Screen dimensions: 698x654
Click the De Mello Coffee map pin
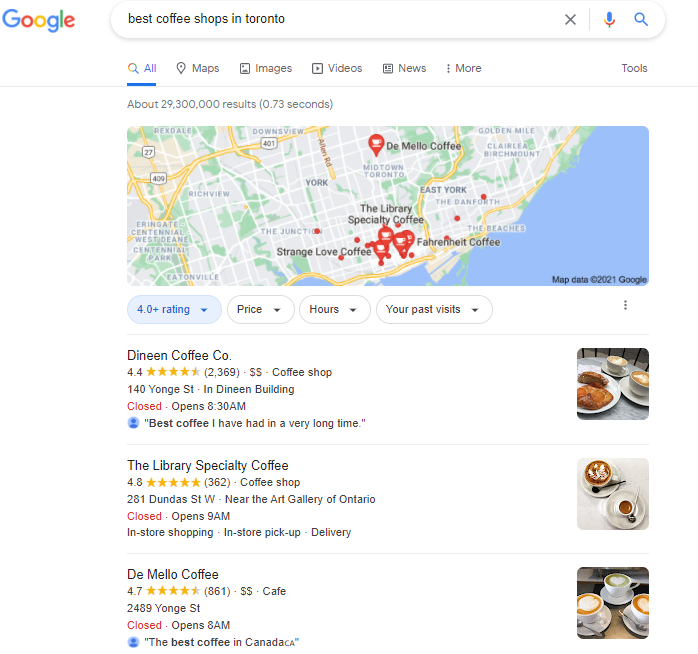pyautogui.click(x=376, y=145)
